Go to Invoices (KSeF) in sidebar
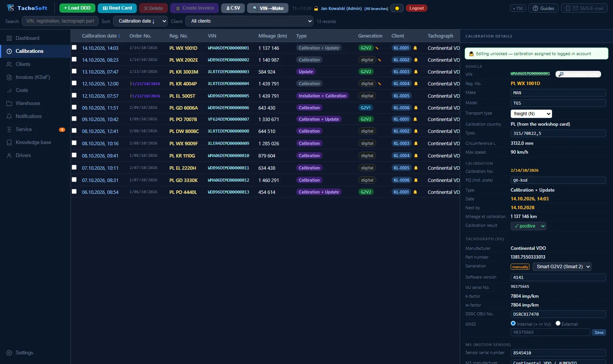The height and width of the screenshot is (364, 613). click(35, 77)
